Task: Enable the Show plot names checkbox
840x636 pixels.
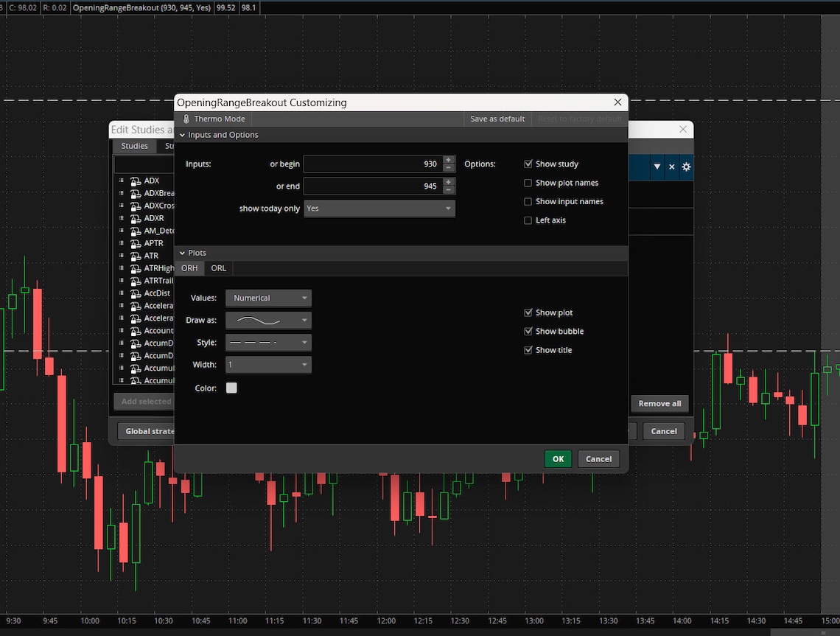Action: coord(528,182)
